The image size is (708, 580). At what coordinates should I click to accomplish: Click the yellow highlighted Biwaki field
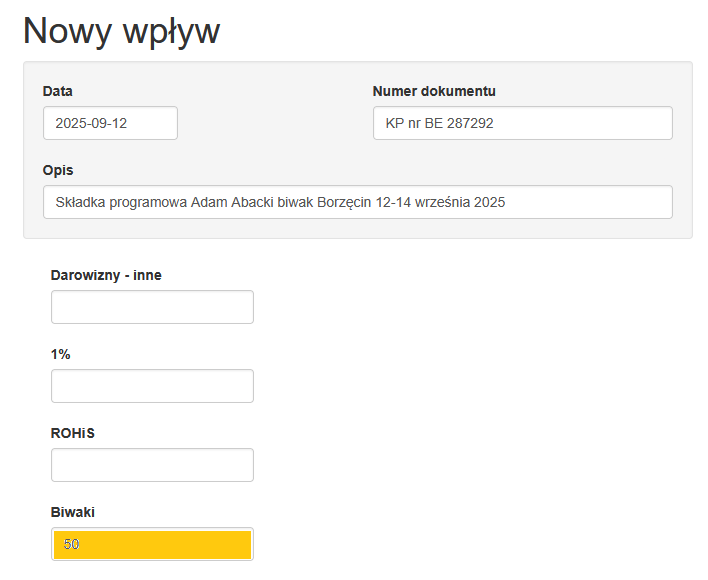pyautogui.click(x=152, y=544)
